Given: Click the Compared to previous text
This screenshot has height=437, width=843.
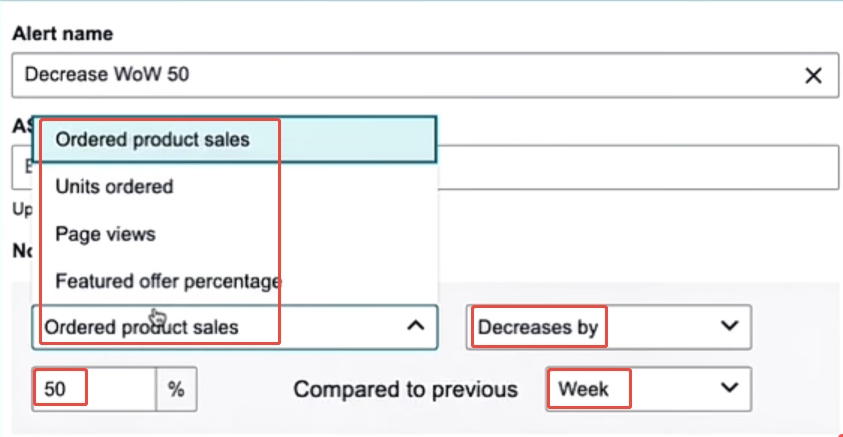Looking at the screenshot, I should tap(405, 389).
